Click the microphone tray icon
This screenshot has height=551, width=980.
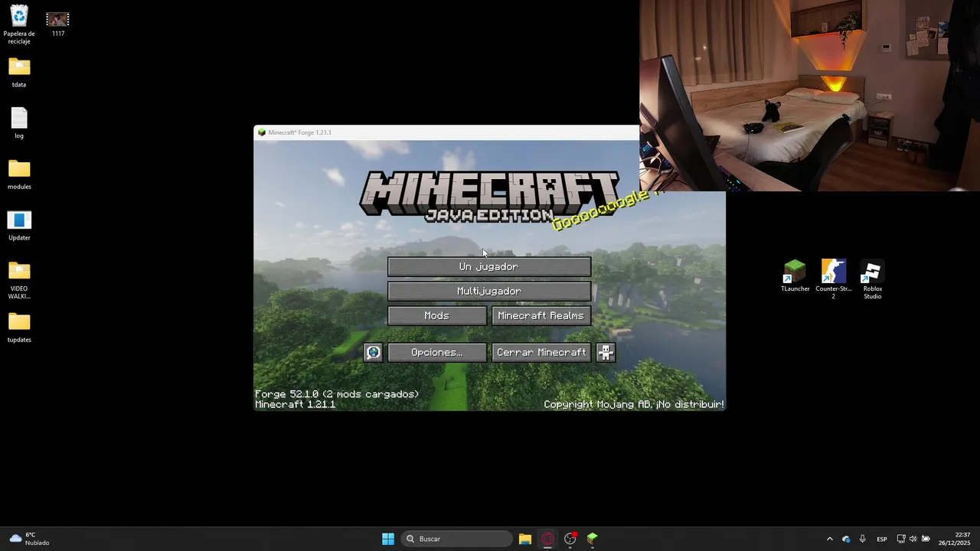click(x=863, y=539)
